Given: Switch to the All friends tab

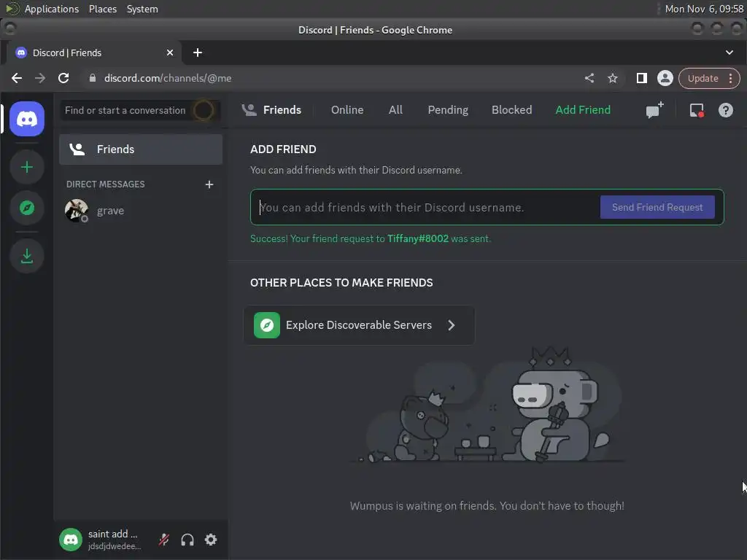Looking at the screenshot, I should [395, 110].
